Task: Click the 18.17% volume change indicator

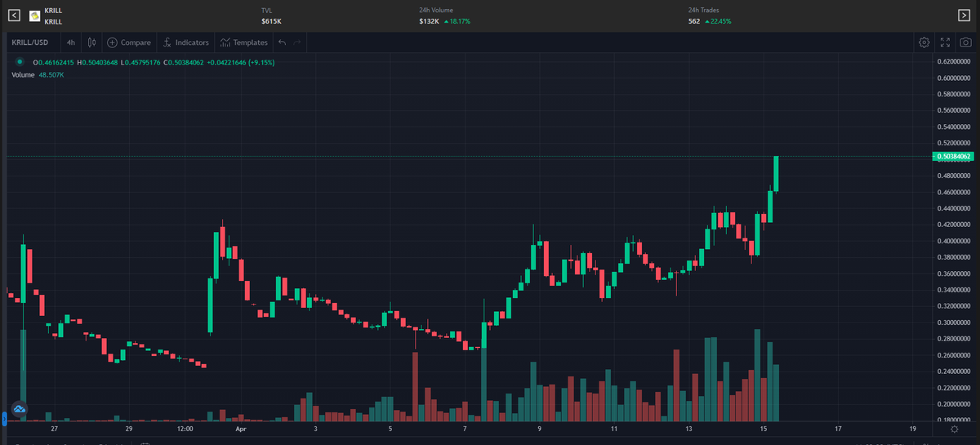Action: [459, 21]
